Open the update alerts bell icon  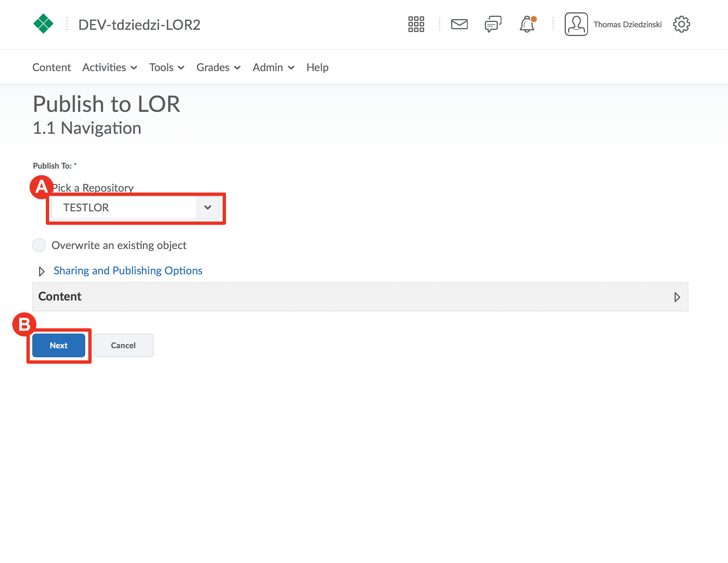[527, 24]
